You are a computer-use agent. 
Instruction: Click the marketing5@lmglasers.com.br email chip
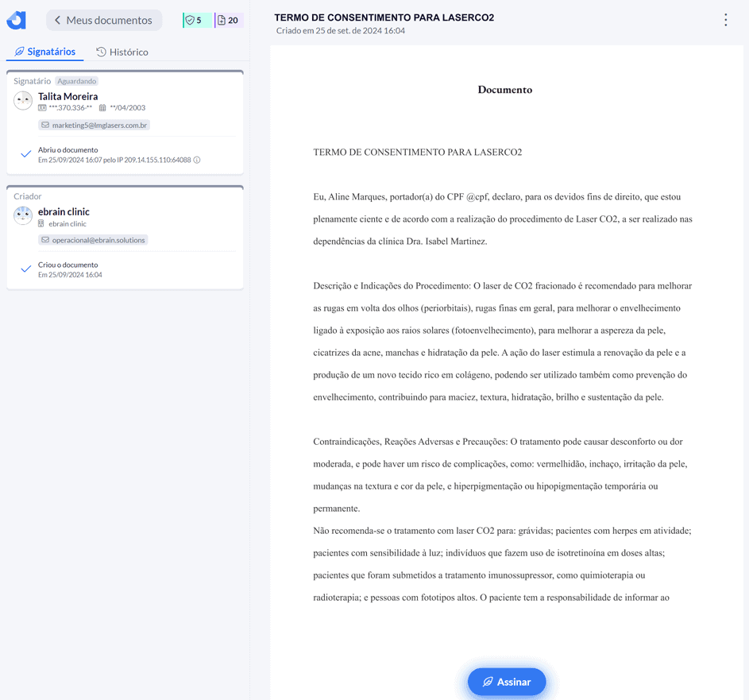click(95, 125)
